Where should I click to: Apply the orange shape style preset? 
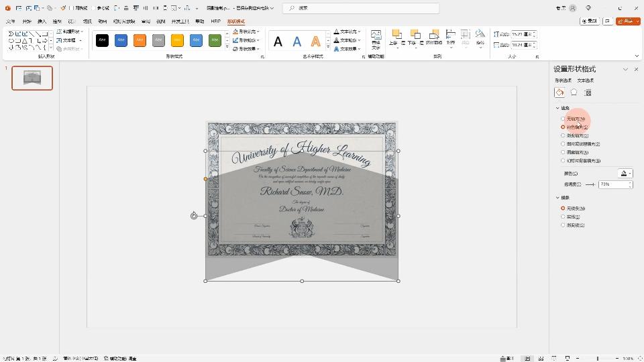click(140, 40)
